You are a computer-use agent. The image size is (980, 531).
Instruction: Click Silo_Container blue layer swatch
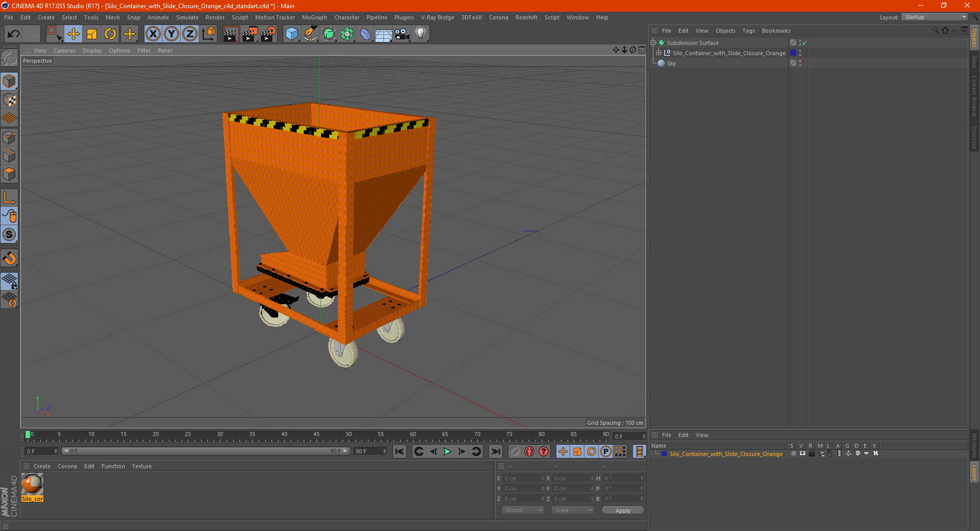[793, 53]
